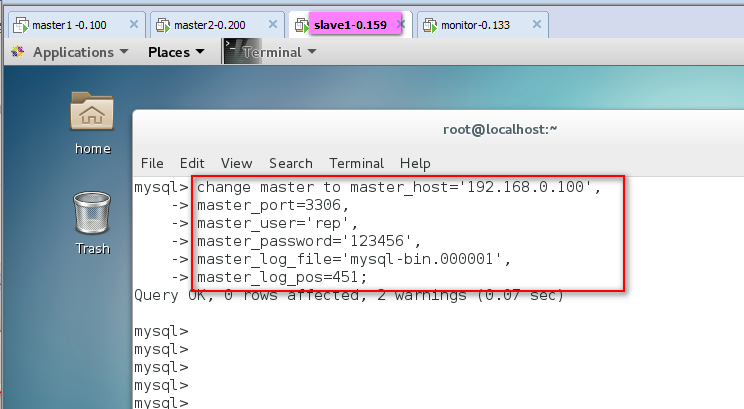Click the master_log_pos=451 line
Screen dimensions: 744x409
click(x=282, y=277)
